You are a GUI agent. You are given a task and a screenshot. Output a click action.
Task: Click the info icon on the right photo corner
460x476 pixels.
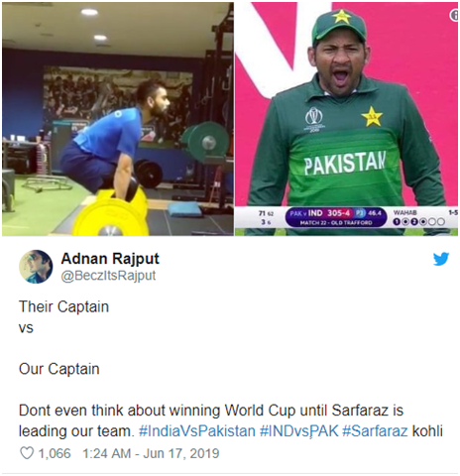[455, 15]
